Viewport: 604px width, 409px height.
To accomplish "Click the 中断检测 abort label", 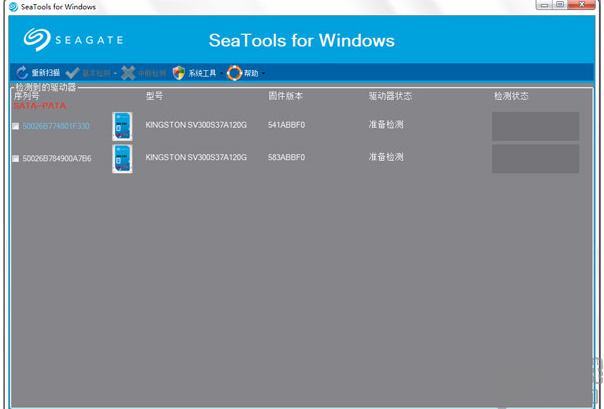I will point(152,73).
